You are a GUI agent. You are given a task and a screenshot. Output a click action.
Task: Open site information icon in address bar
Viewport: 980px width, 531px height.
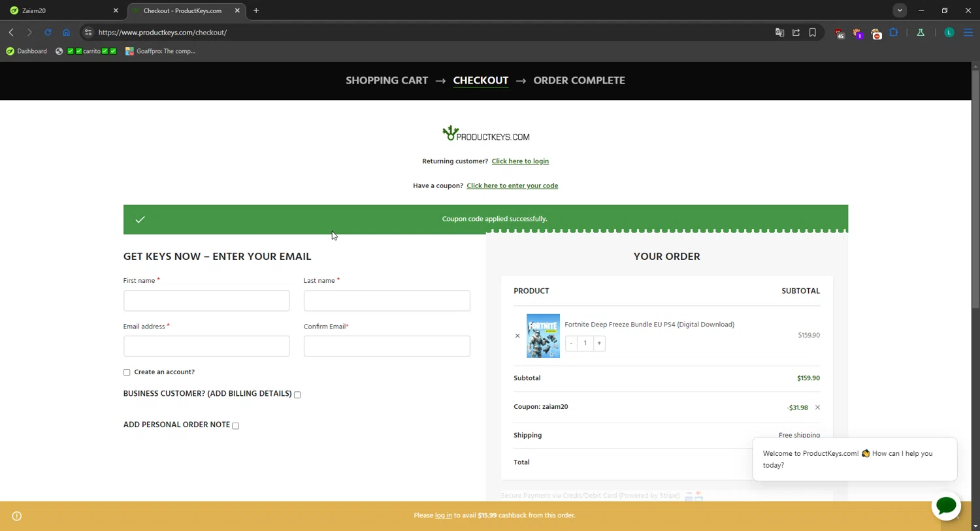click(88, 32)
